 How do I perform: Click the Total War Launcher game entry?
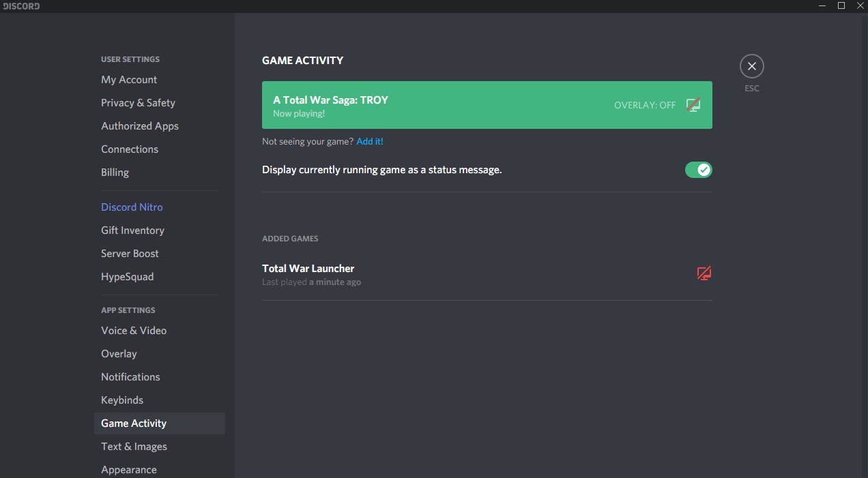[308, 269]
